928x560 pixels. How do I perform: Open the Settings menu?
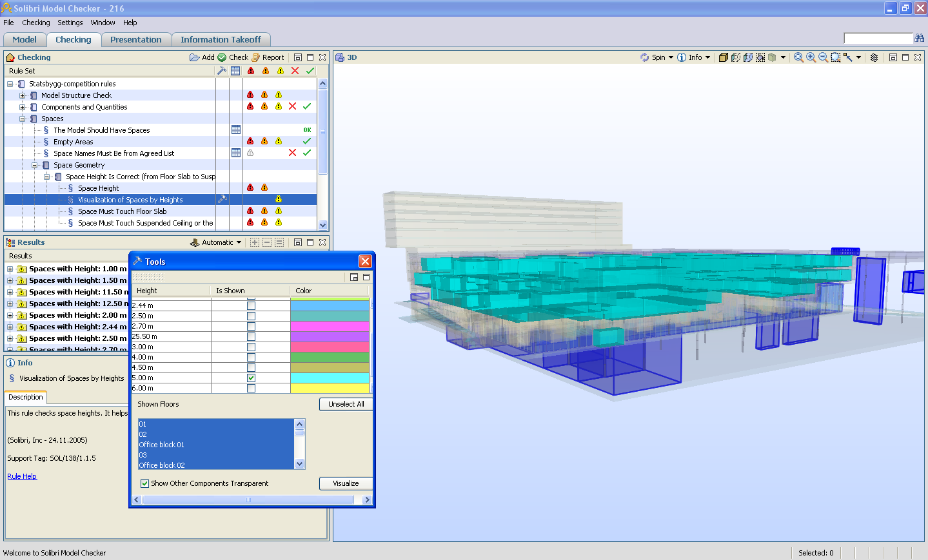70,23
